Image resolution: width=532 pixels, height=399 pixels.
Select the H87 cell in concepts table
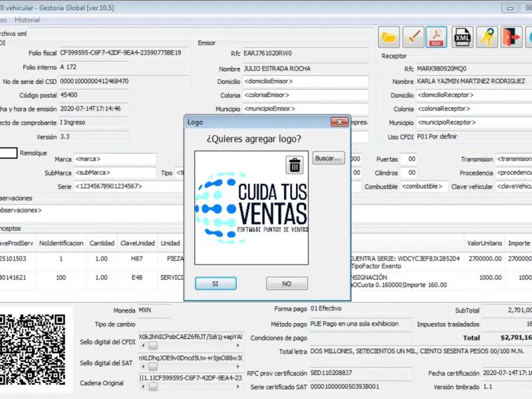[x=137, y=259]
